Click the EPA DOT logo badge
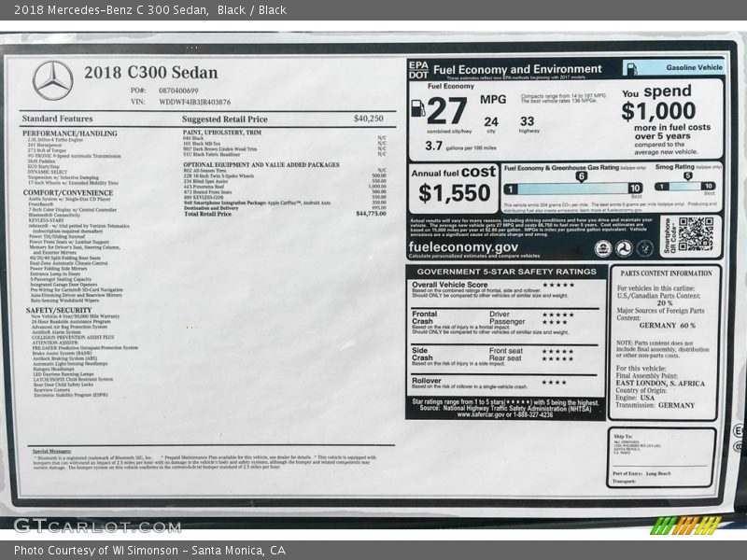The height and width of the screenshot is (560, 747). [418, 70]
